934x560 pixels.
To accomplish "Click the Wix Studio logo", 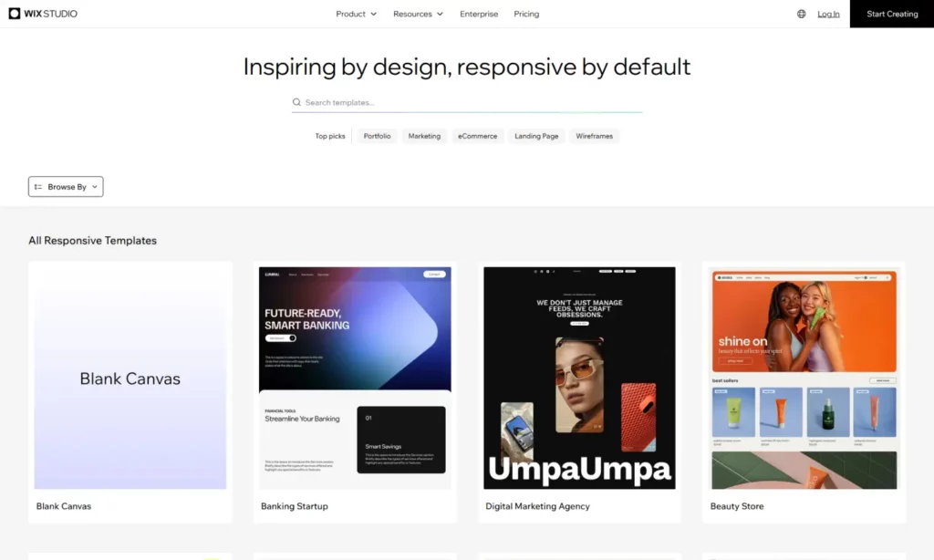I will (43, 13).
